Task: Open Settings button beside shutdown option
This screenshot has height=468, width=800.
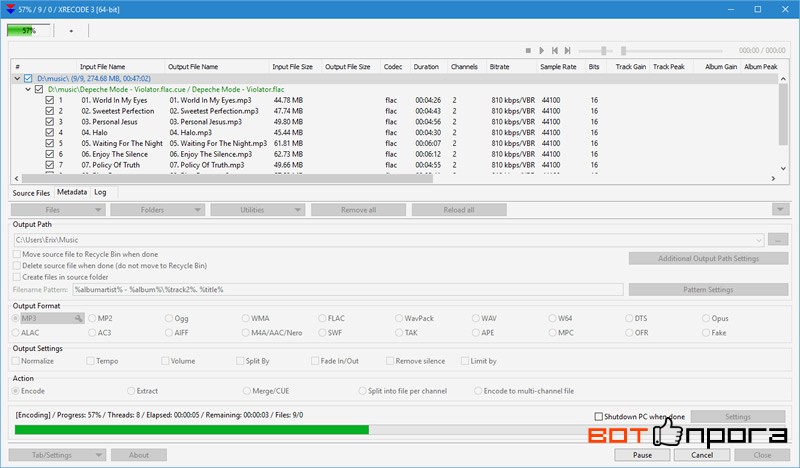Action: pos(738,416)
